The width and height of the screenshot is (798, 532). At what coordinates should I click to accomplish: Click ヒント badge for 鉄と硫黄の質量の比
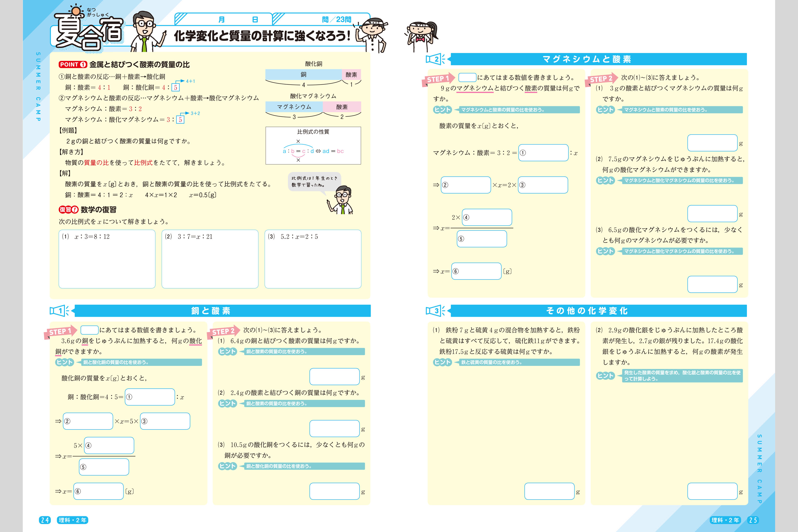coord(442,362)
